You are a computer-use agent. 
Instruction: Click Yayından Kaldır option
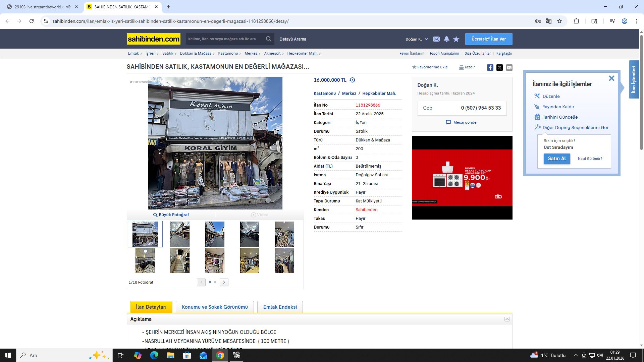(558, 107)
